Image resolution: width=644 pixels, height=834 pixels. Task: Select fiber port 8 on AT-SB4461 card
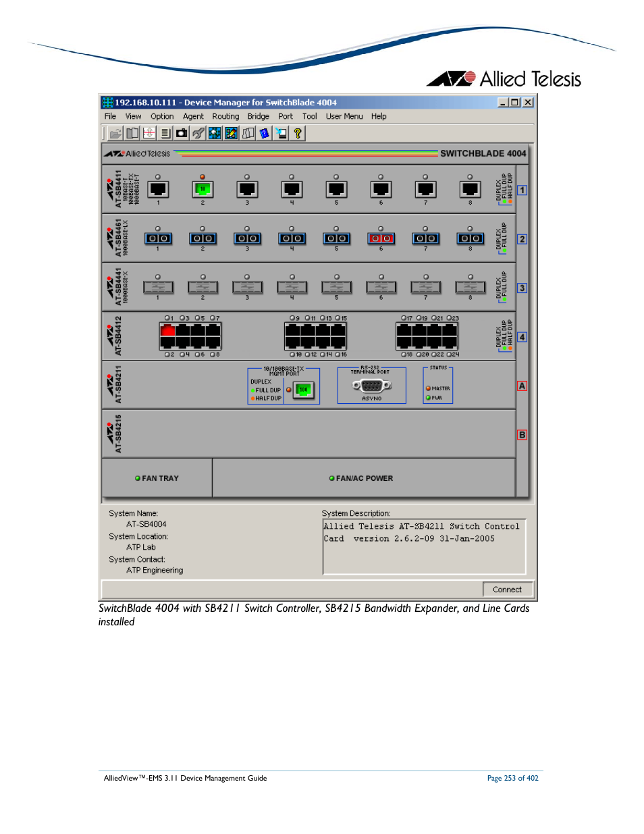470,238
